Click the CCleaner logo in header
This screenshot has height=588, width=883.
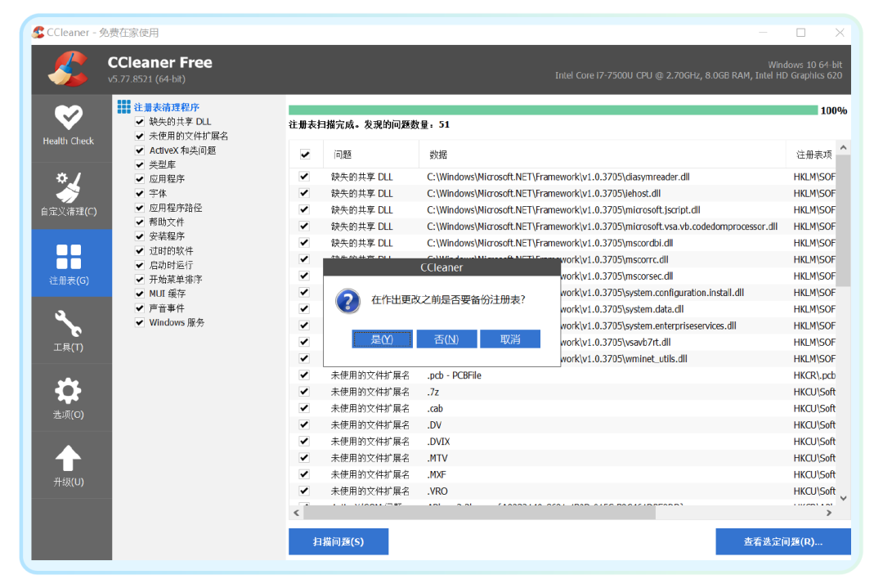69,69
